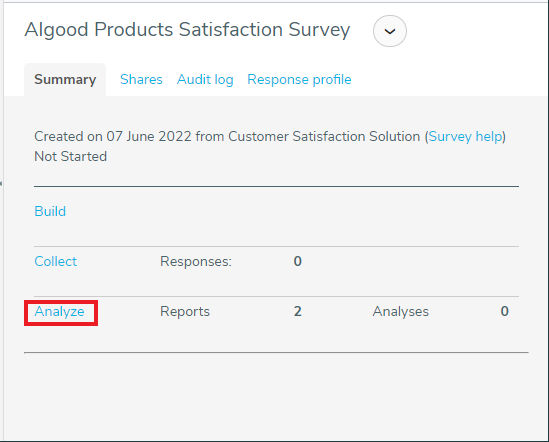Click the Customer Satisfaction Solution text
This screenshot has height=442, width=549.
pyautogui.click(x=324, y=136)
